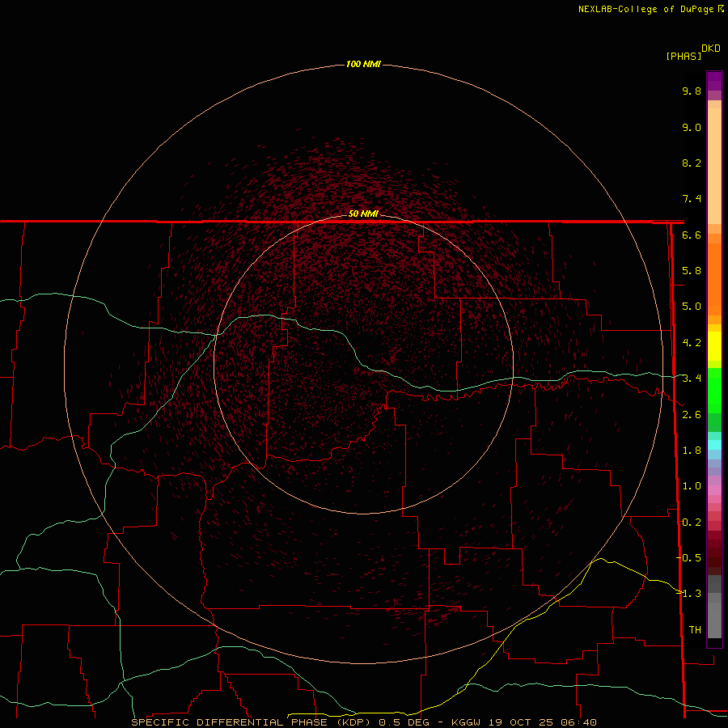Click the 100 NMI range ring label

tap(363, 64)
